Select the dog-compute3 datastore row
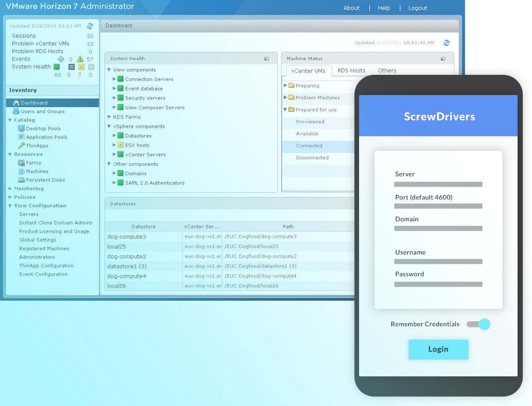532x406 pixels. [230, 237]
